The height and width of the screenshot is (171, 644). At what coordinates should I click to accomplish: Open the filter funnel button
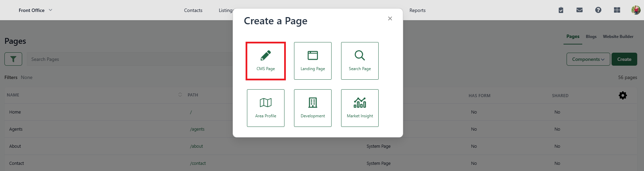[13, 59]
